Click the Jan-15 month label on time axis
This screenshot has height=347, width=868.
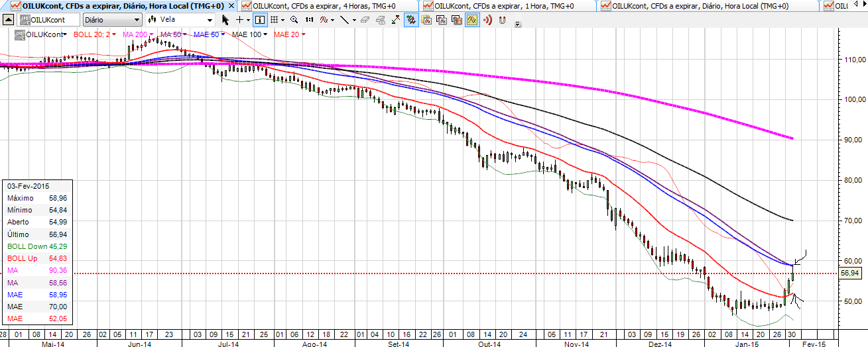pos(747,344)
